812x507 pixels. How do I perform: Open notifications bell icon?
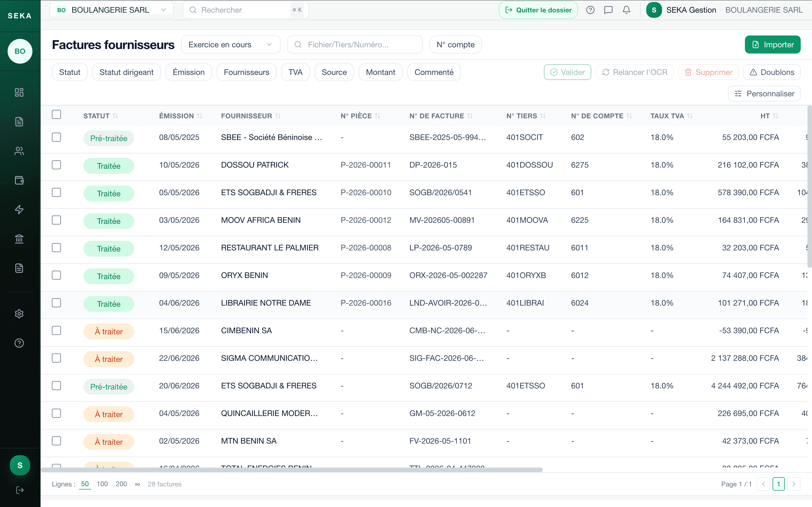click(x=626, y=10)
